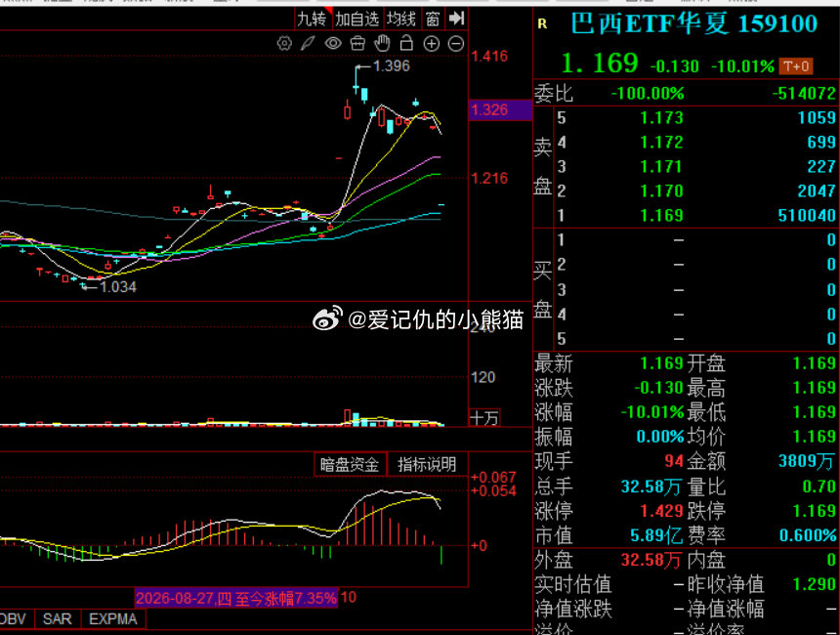The image size is (840, 635).
Task: Switch to the EXPMA indicator tab
Action: (x=112, y=619)
